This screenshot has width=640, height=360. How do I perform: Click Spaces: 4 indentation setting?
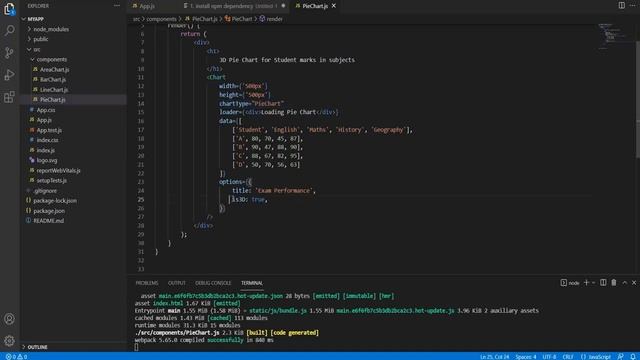(x=526, y=357)
